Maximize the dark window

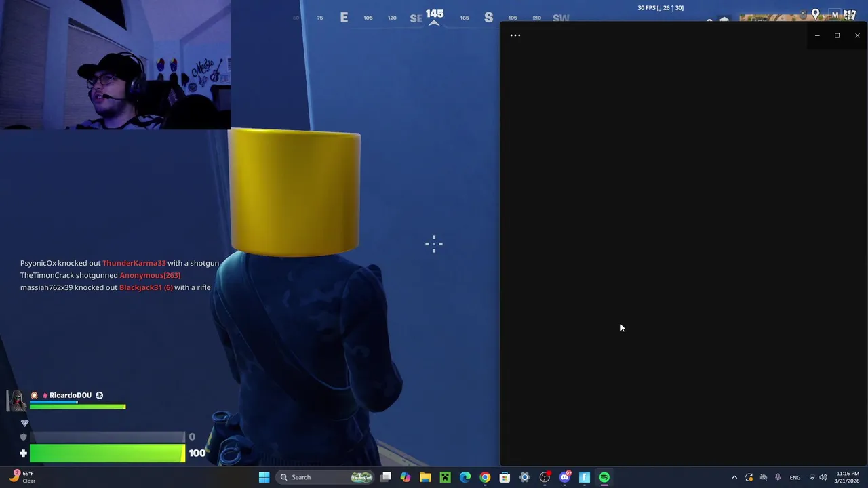[x=837, y=35]
